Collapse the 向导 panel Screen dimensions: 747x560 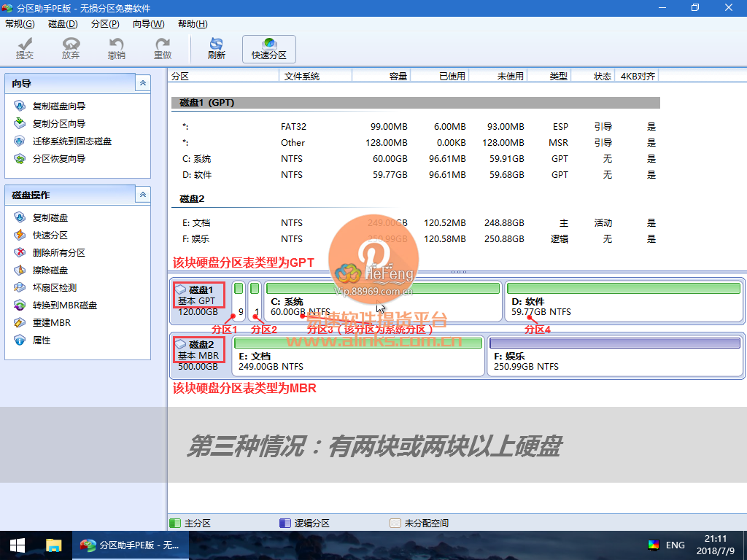coord(143,84)
